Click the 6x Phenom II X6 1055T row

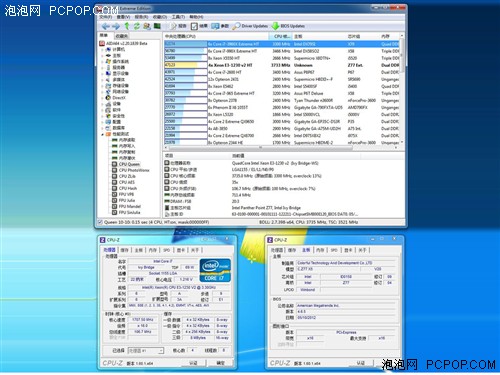[282, 107]
